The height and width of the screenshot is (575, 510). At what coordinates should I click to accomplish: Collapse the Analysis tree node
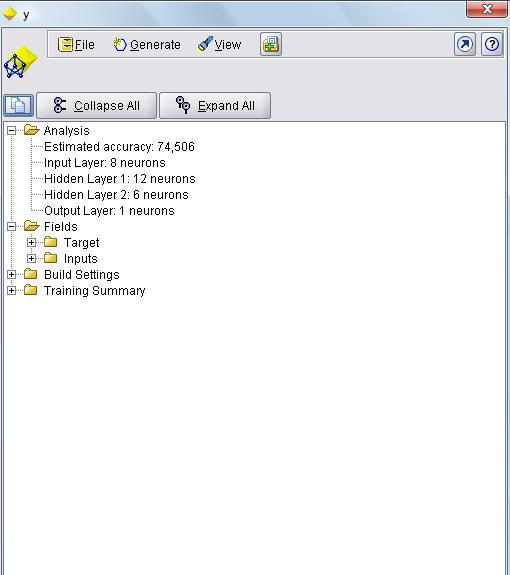(11, 131)
